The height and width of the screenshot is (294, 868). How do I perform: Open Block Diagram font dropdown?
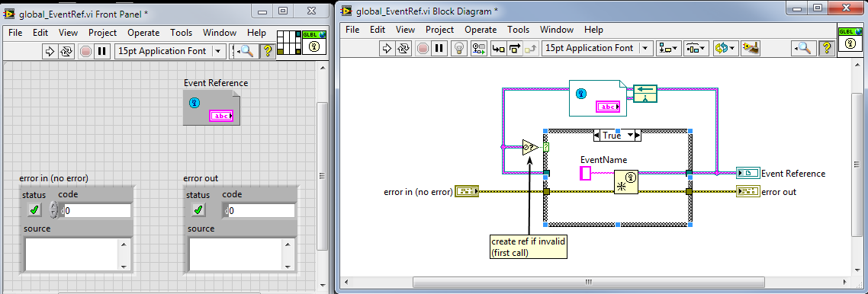click(645, 48)
